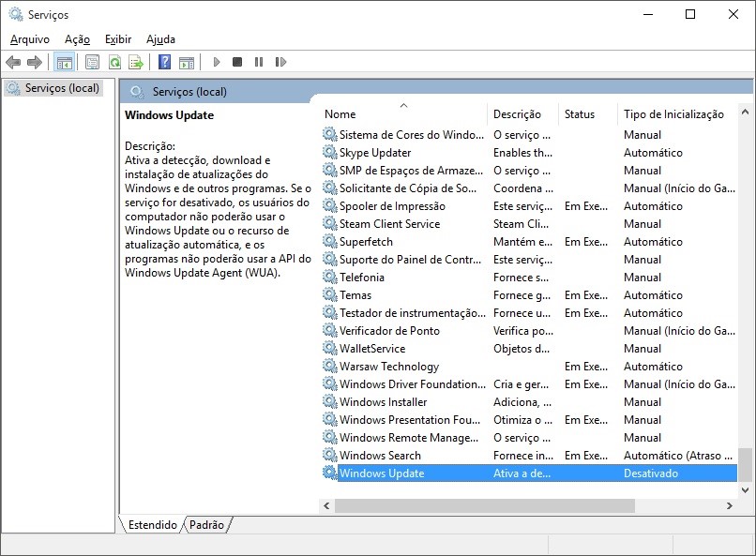This screenshot has width=756, height=556.
Task: Sort by the Tipo de Inicialização column header
Action: [673, 114]
